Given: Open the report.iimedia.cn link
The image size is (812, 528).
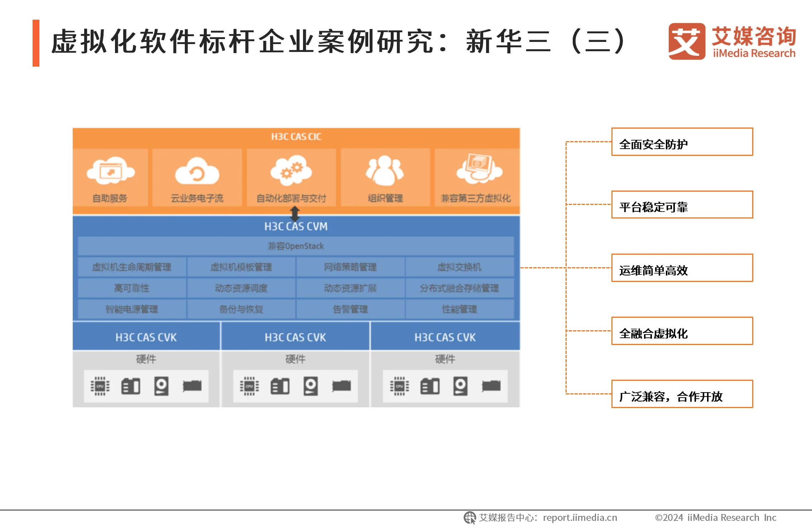Looking at the screenshot, I should click(580, 518).
